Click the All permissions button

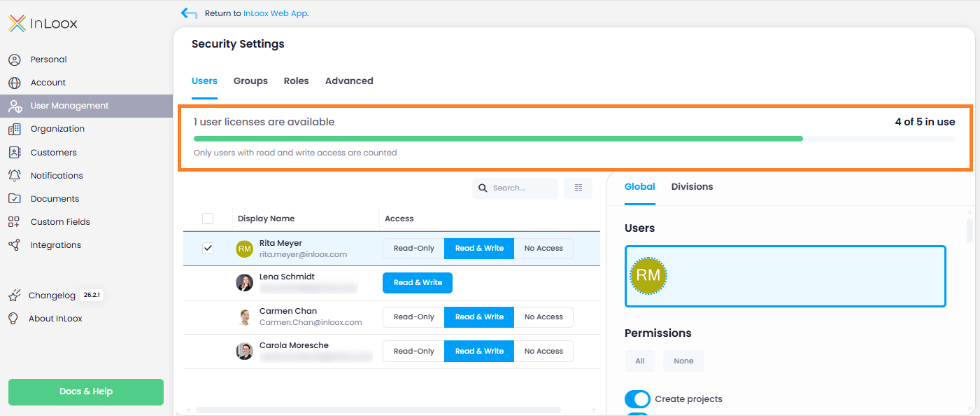click(x=640, y=361)
